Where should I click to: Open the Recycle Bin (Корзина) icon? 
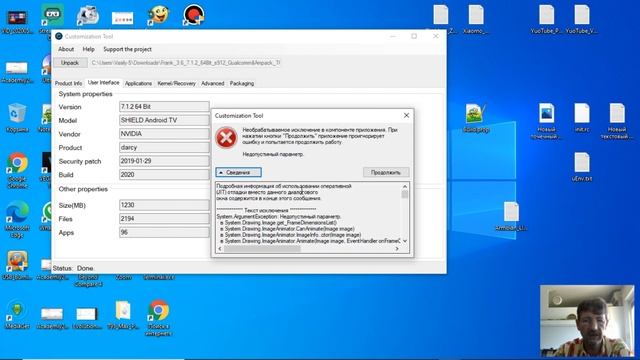tap(17, 113)
